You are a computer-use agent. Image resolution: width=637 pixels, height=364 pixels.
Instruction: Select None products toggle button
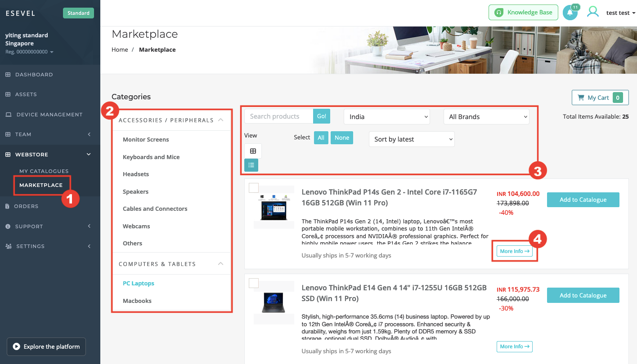342,138
